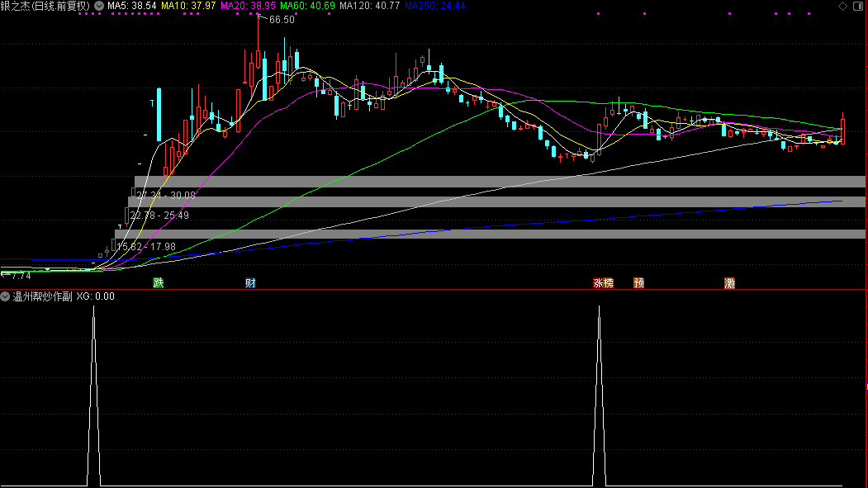Click the first XG signal spike

click(x=93, y=396)
